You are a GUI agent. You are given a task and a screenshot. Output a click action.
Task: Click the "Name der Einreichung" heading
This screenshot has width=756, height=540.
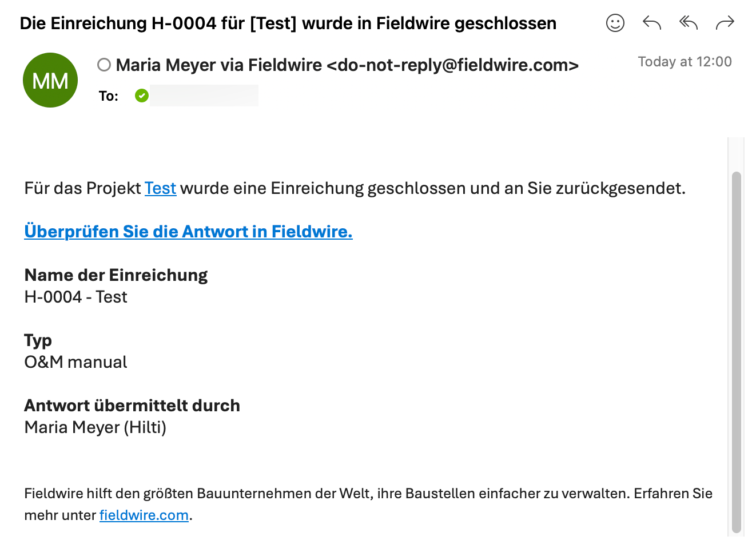click(116, 275)
